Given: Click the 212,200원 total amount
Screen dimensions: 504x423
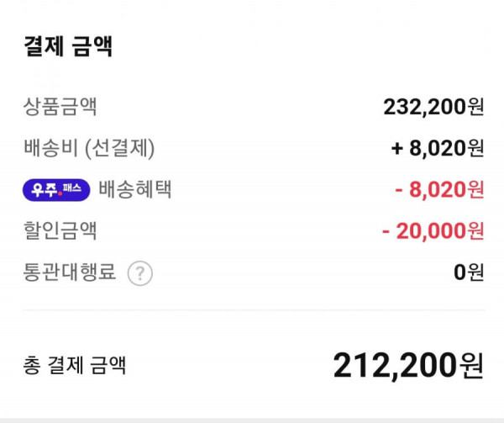Looking at the screenshot, I should [x=408, y=366].
